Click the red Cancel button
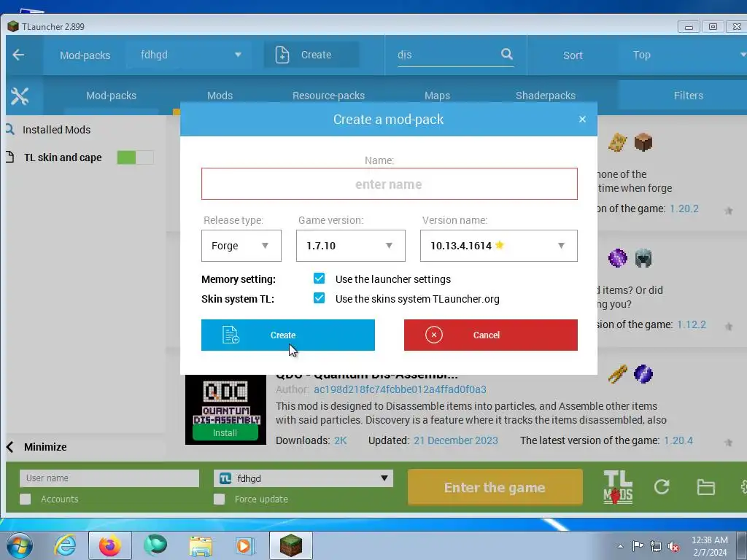 491,335
